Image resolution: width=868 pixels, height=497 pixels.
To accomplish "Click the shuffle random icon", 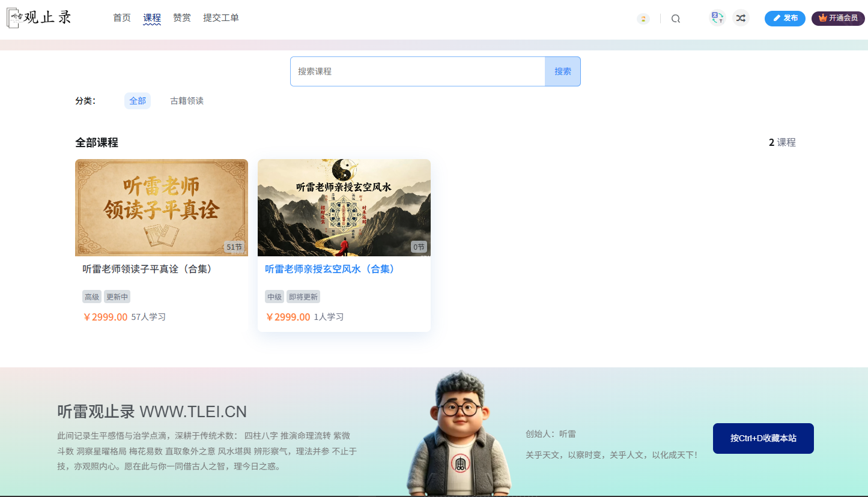I will click(741, 18).
